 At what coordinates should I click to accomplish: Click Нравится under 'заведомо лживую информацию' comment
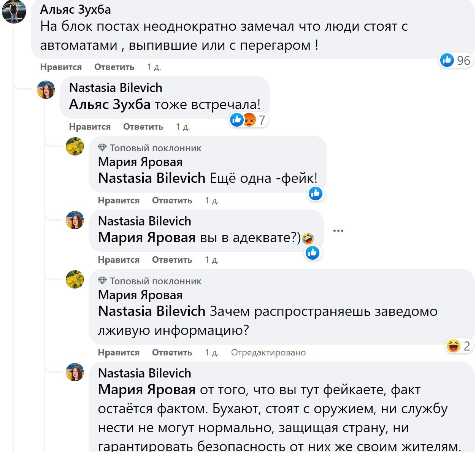pyautogui.click(x=119, y=352)
